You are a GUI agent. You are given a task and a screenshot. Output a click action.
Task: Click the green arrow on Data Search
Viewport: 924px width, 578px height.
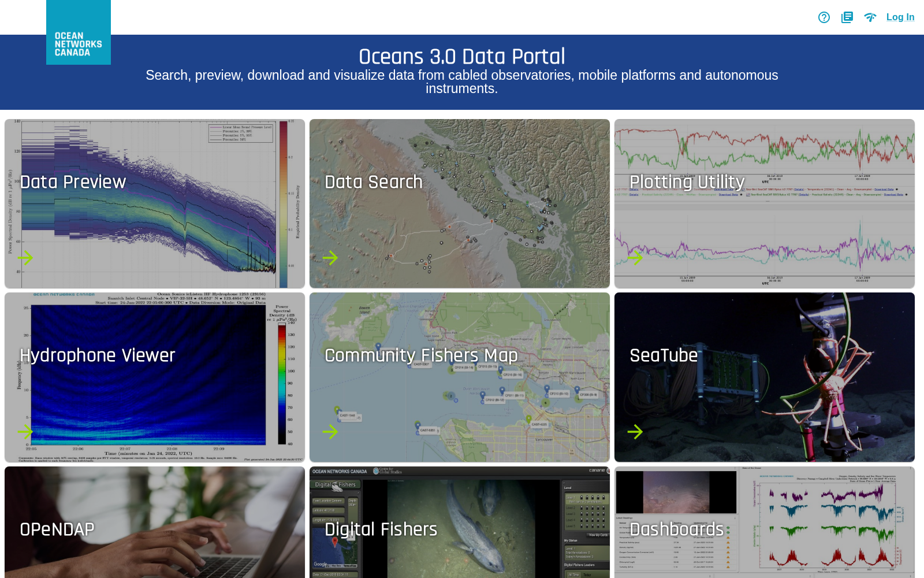(330, 258)
